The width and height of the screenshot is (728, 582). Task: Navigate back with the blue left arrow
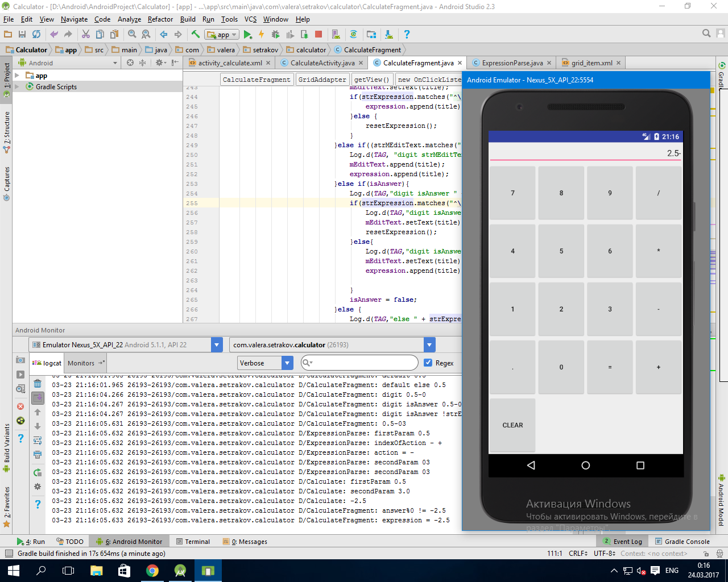pos(164,35)
